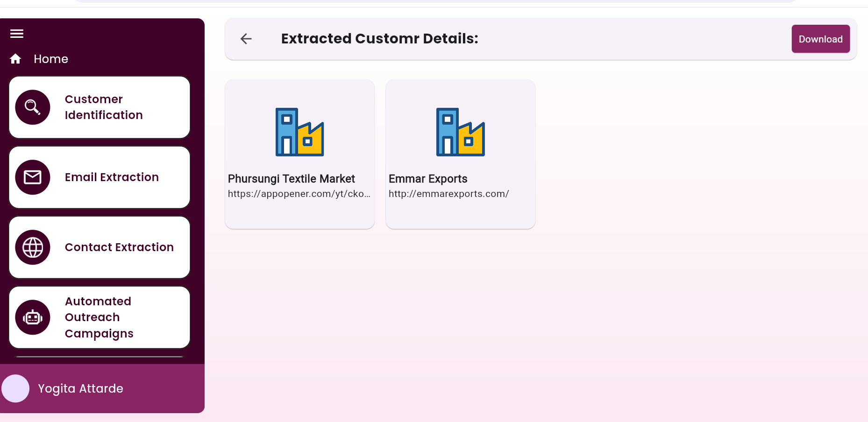Click the Home house icon

pyautogui.click(x=15, y=59)
